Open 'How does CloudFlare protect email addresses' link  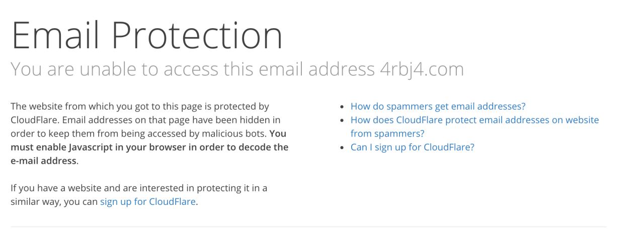click(474, 120)
